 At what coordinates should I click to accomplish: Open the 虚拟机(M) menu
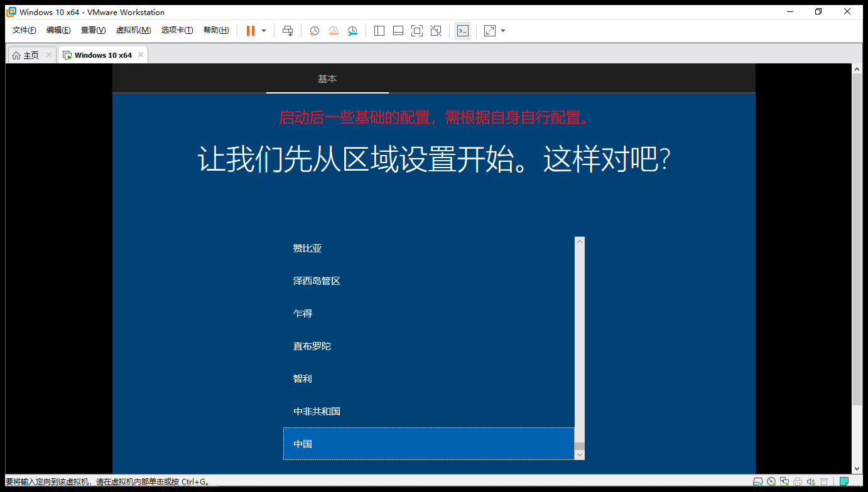[x=133, y=30]
